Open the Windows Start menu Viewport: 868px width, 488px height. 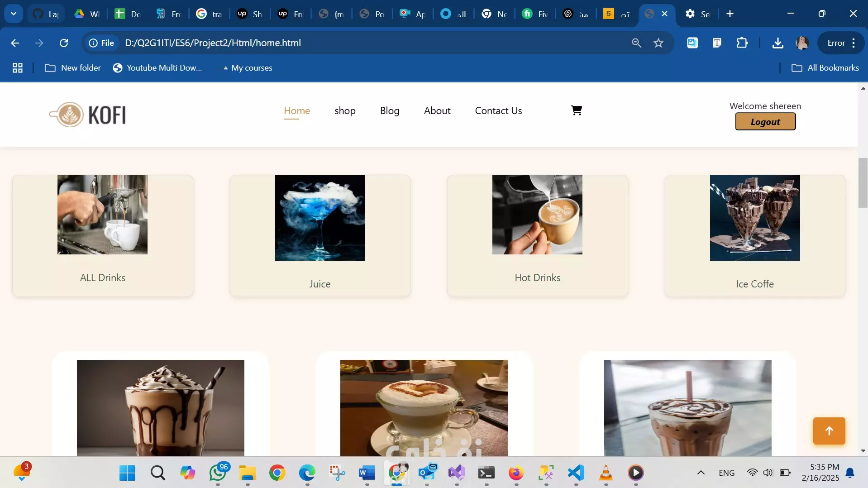point(127,473)
